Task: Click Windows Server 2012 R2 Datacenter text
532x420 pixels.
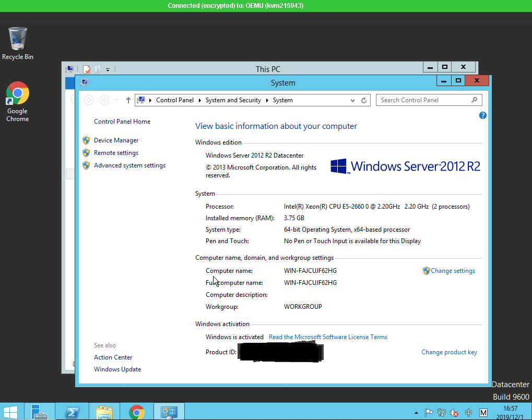Action: tap(254, 155)
